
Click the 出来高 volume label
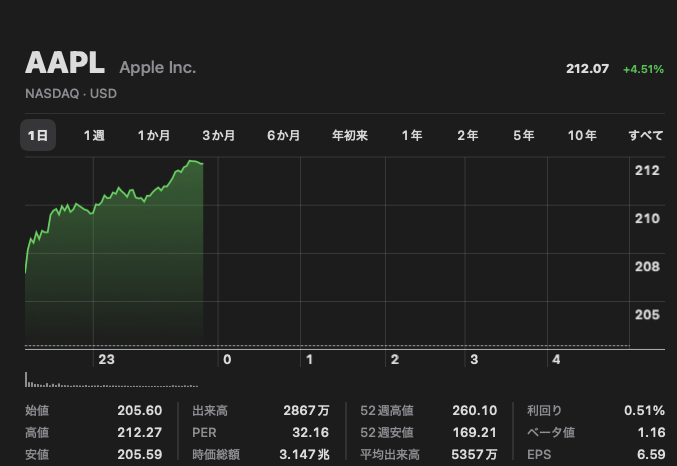coord(210,410)
